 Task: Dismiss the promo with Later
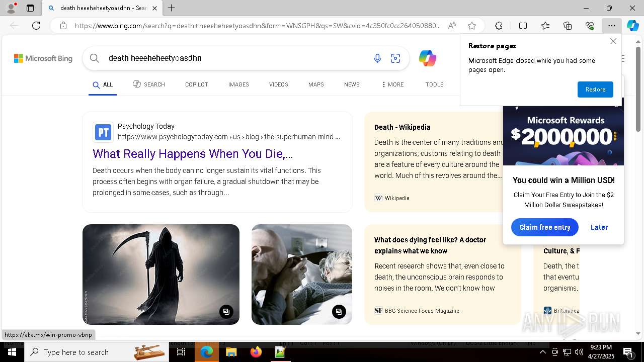coord(599,227)
